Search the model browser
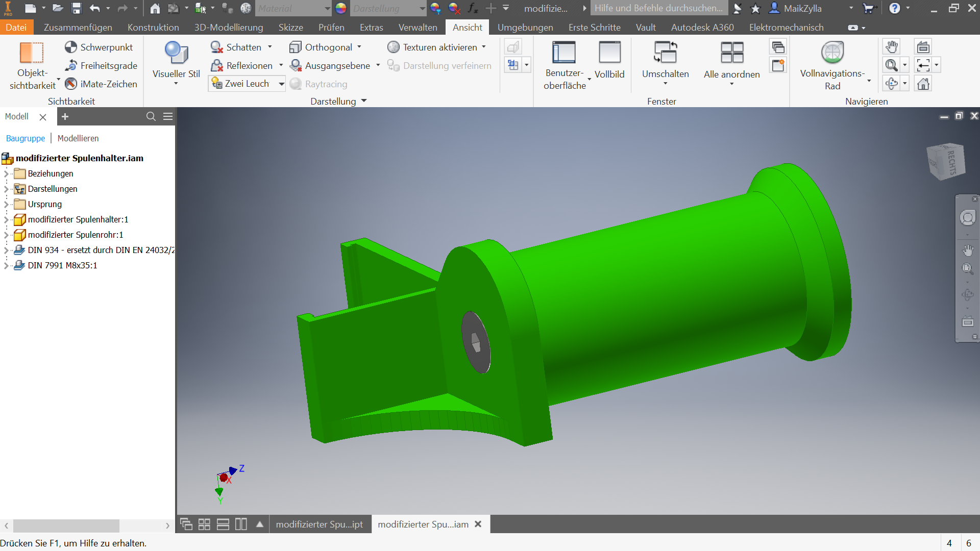This screenshot has width=980, height=551. 151,116
